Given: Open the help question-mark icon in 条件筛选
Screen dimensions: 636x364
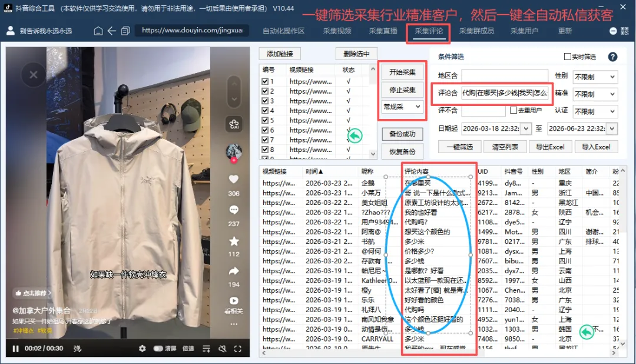Looking at the screenshot, I should pyautogui.click(x=613, y=57).
